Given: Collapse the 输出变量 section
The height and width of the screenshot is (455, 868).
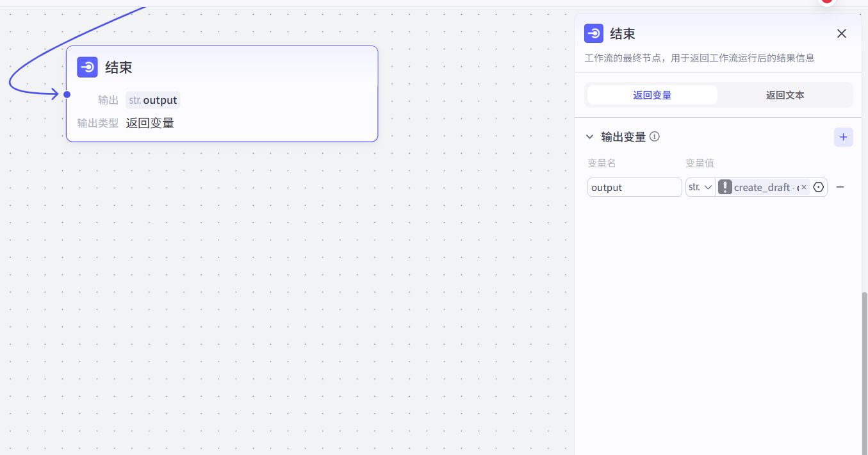Looking at the screenshot, I should tap(590, 136).
